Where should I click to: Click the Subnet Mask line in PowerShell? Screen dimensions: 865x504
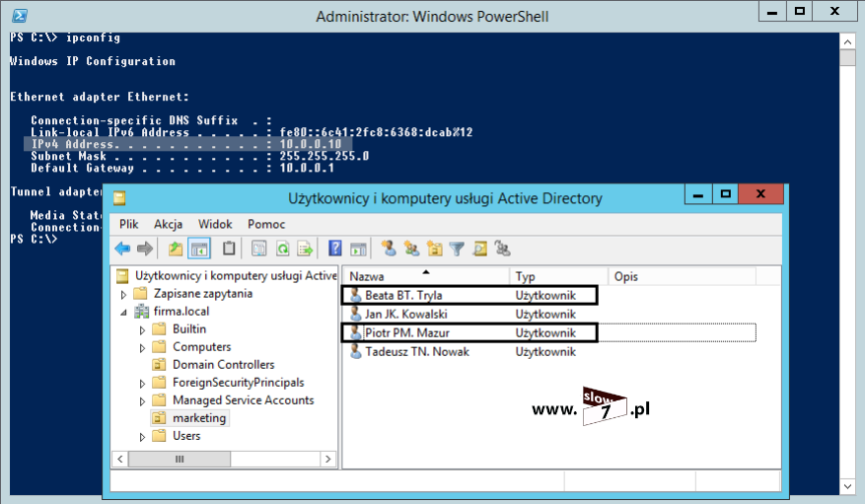199,156
